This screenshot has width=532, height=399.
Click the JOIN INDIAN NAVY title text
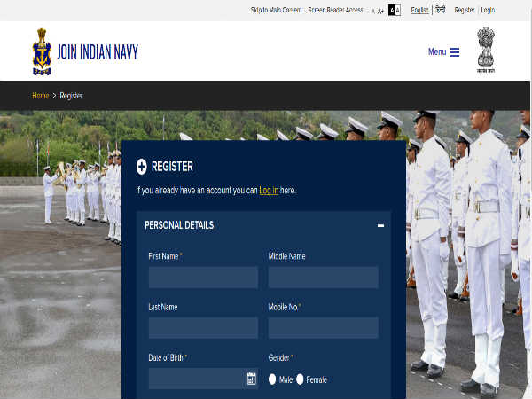[x=98, y=52]
